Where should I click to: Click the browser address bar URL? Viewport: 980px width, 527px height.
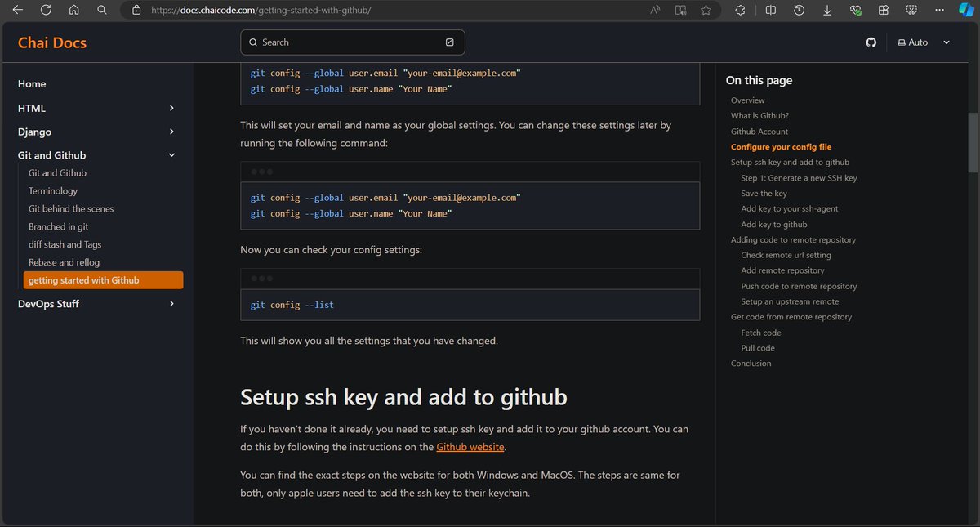pos(261,11)
